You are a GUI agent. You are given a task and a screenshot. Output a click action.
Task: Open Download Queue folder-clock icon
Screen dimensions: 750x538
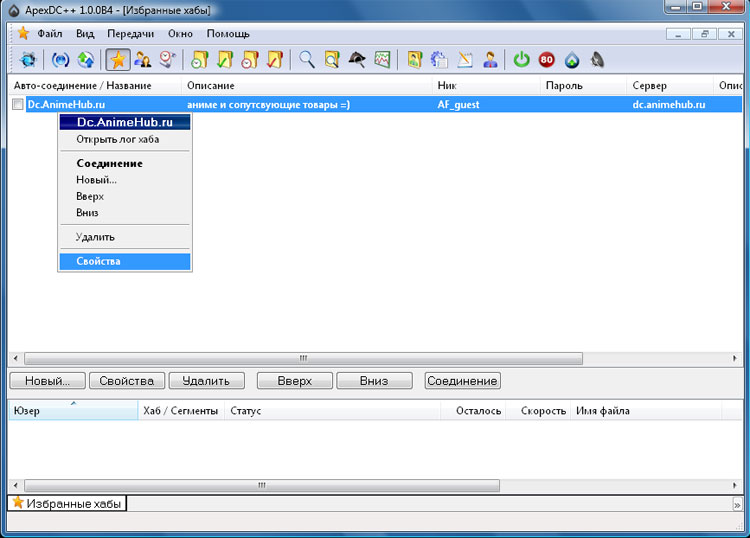199,60
